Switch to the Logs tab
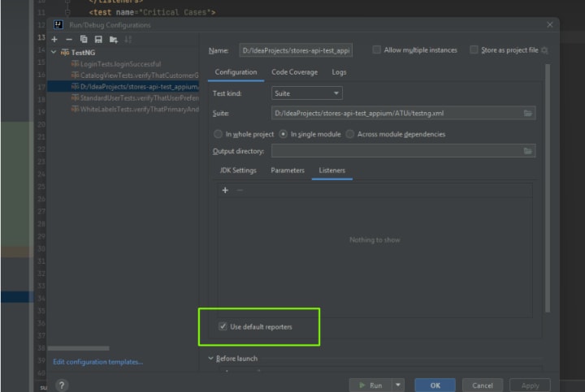This screenshot has height=392, width=585. [339, 72]
